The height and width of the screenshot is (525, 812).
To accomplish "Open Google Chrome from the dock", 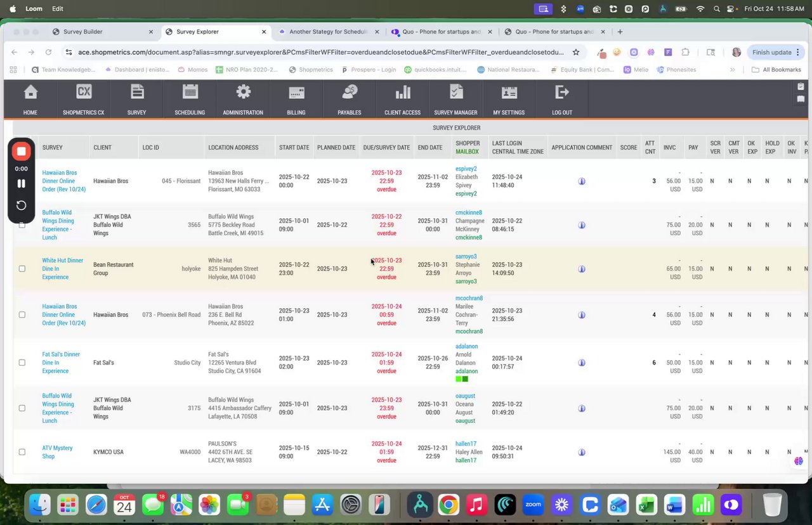I will pyautogui.click(x=449, y=505).
